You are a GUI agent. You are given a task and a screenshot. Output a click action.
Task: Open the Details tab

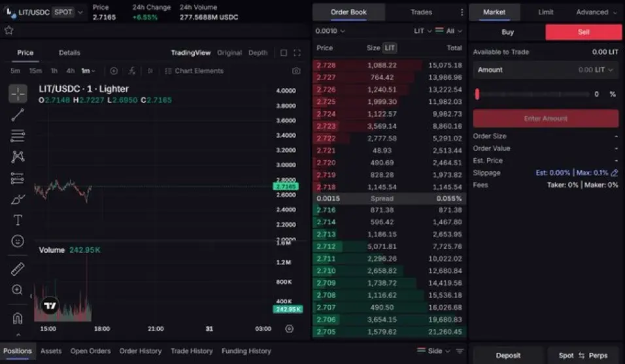[69, 52]
